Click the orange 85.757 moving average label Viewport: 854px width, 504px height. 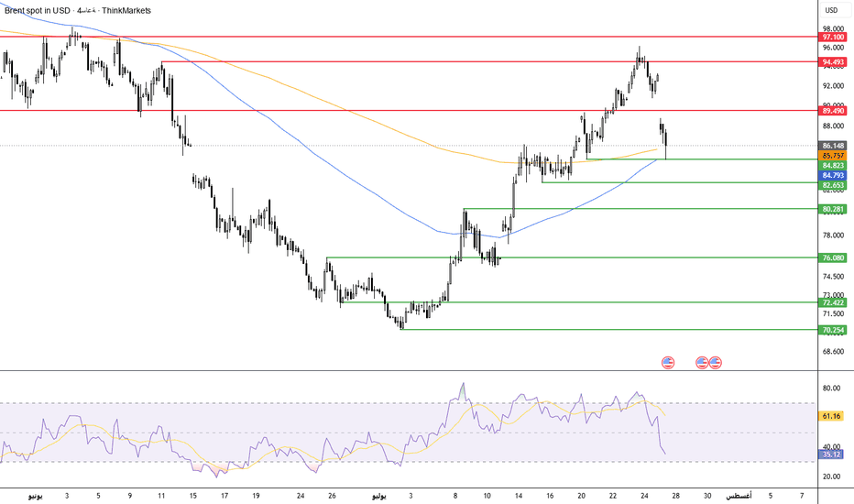pos(833,155)
